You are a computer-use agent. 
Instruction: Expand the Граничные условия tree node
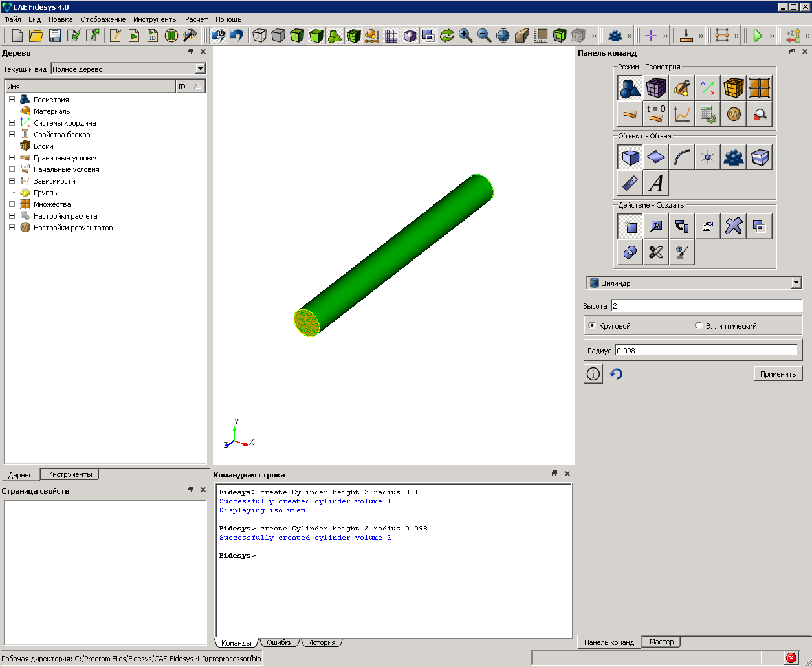click(12, 158)
